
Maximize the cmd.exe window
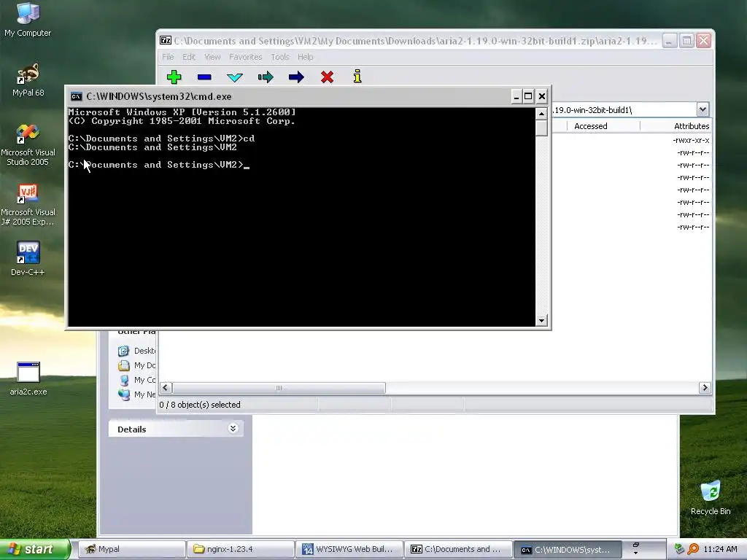pyautogui.click(x=528, y=97)
